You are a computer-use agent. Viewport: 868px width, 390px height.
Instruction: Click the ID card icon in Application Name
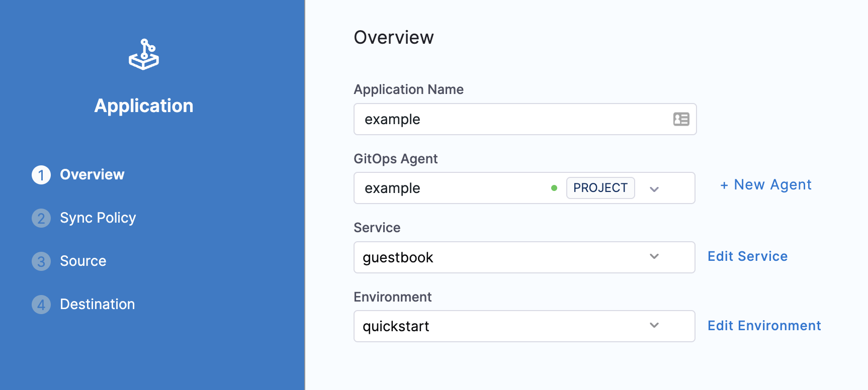[x=681, y=119]
